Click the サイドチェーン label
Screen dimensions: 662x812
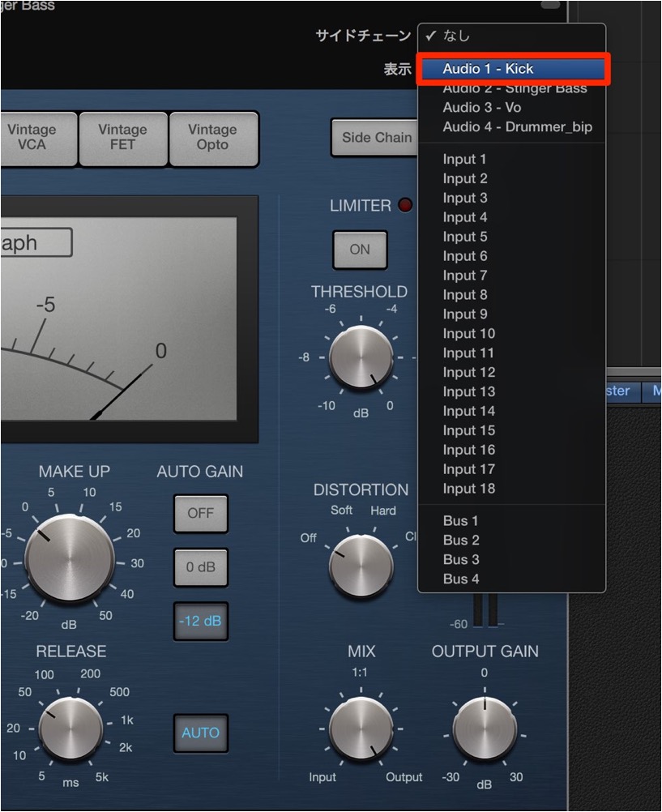(x=363, y=36)
